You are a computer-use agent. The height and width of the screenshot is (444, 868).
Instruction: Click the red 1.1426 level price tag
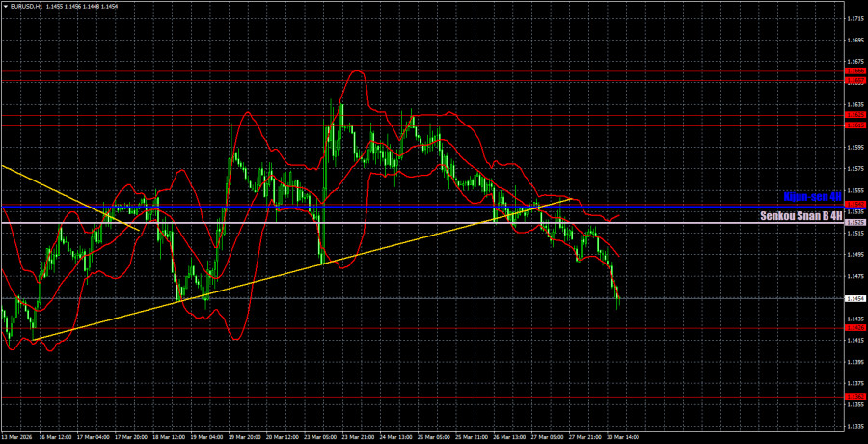coord(855,328)
